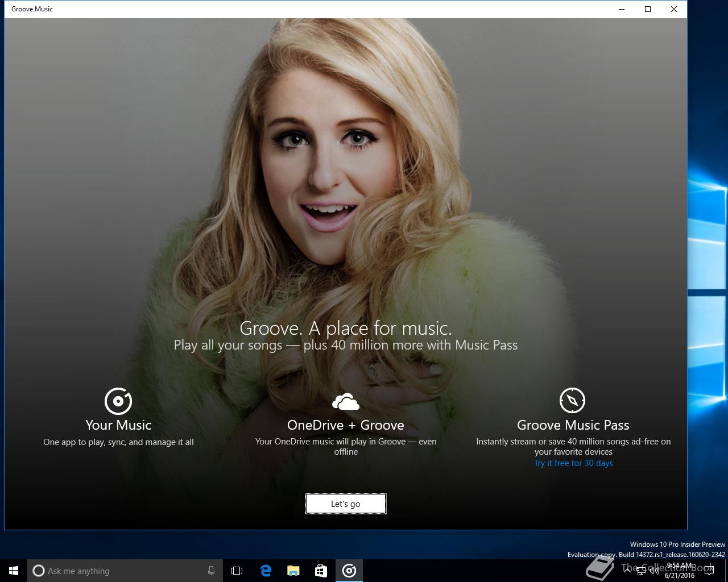Launch Microsoft Edge from the taskbar

266,571
